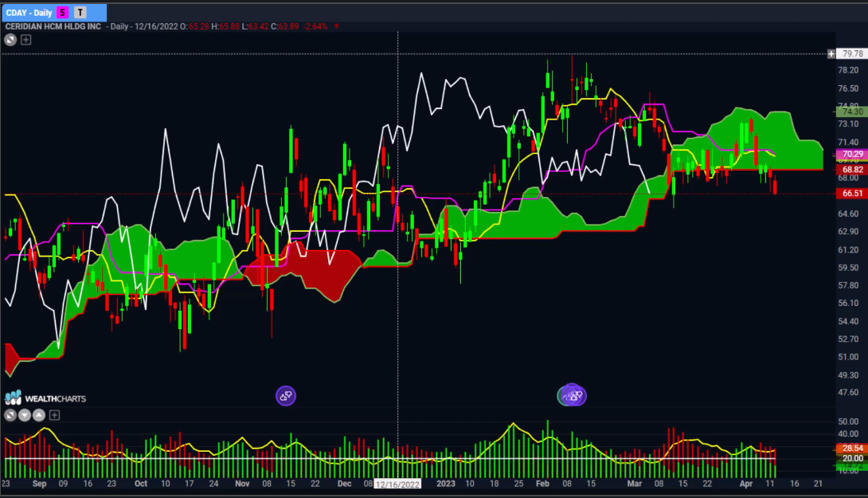868x498 pixels.
Task: Click the green 74.30 price tag
Action: tap(852, 112)
